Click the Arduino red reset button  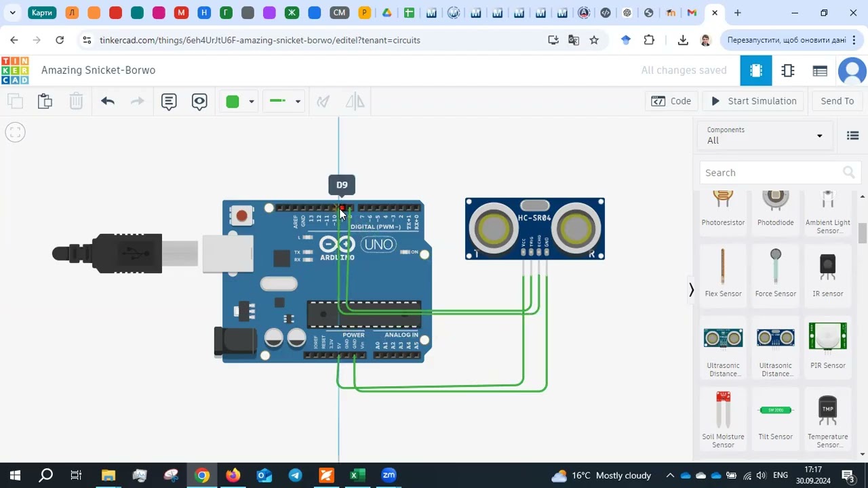(x=242, y=216)
